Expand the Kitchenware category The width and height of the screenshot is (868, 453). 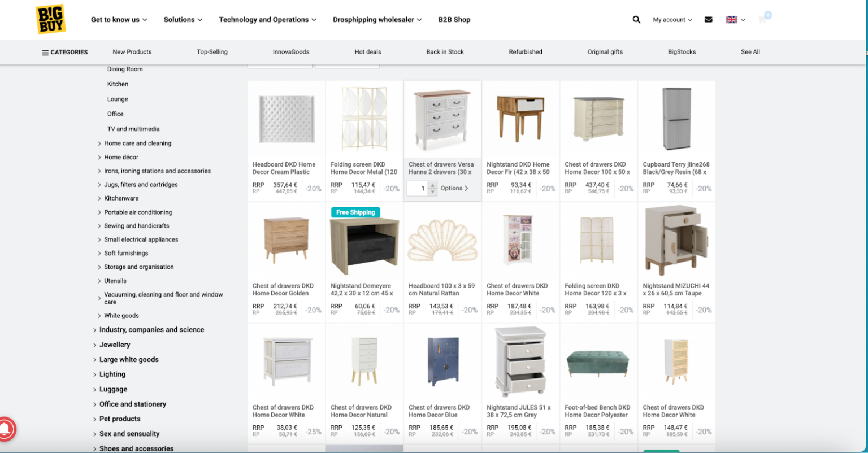(x=122, y=198)
